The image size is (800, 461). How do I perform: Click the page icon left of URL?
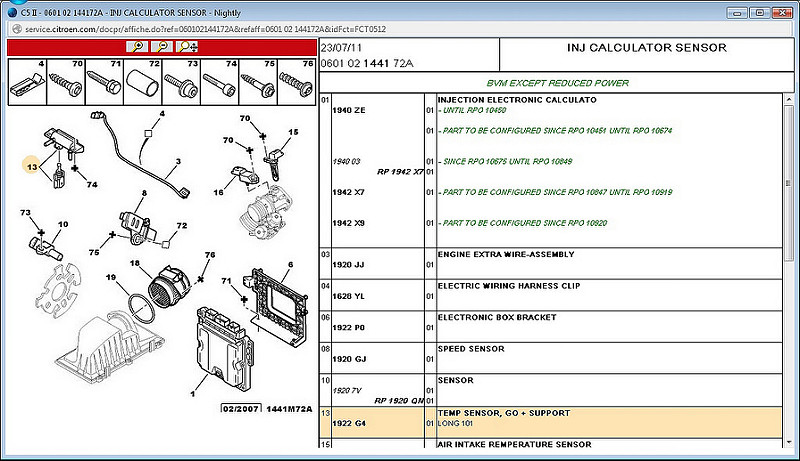point(16,29)
